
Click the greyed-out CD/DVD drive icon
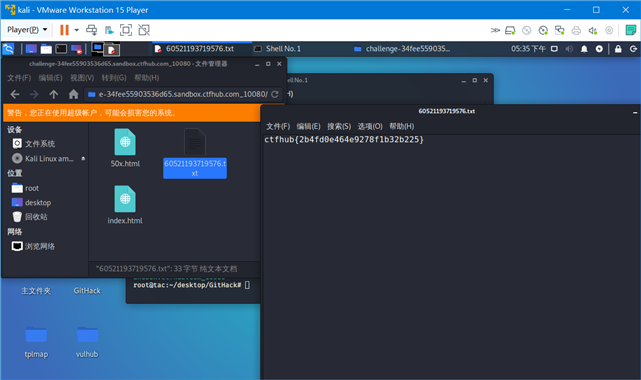coord(527,30)
